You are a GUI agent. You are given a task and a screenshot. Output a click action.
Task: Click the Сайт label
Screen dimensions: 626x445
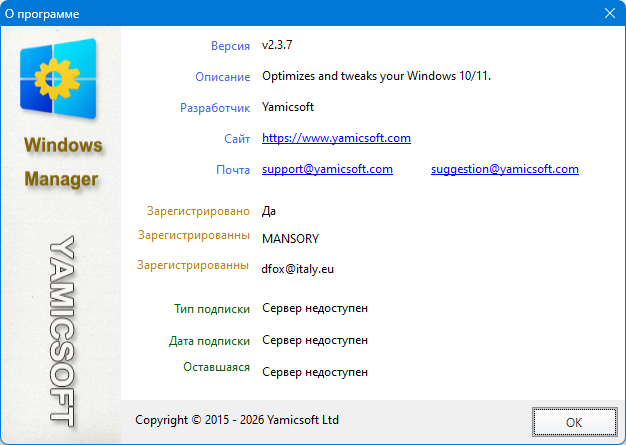tap(237, 139)
